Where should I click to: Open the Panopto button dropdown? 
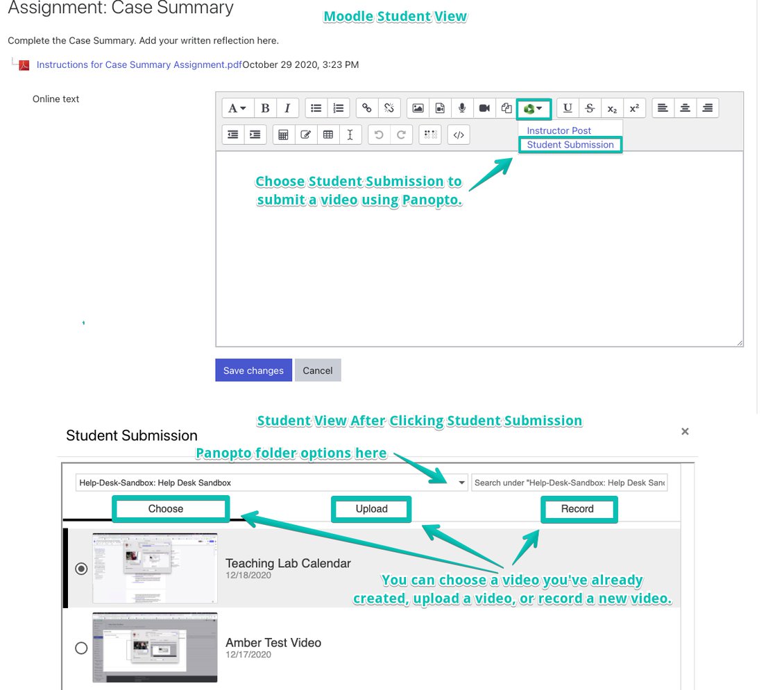pyautogui.click(x=533, y=108)
